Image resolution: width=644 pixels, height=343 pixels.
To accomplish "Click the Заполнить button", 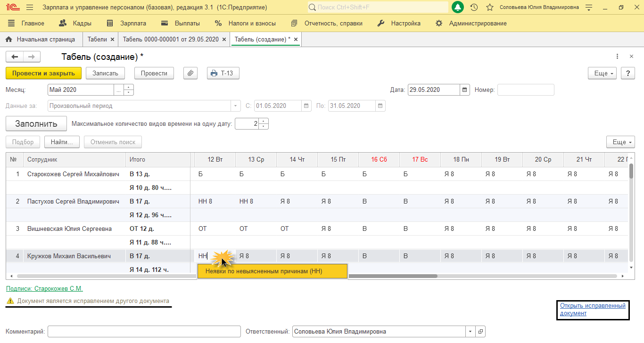I will pos(36,124).
